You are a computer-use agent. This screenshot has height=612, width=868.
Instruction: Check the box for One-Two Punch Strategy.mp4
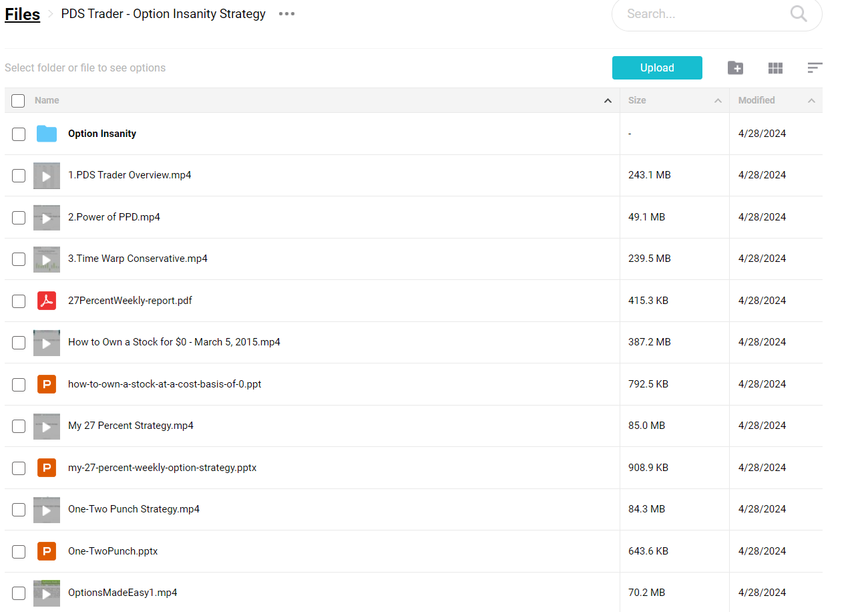click(19, 510)
